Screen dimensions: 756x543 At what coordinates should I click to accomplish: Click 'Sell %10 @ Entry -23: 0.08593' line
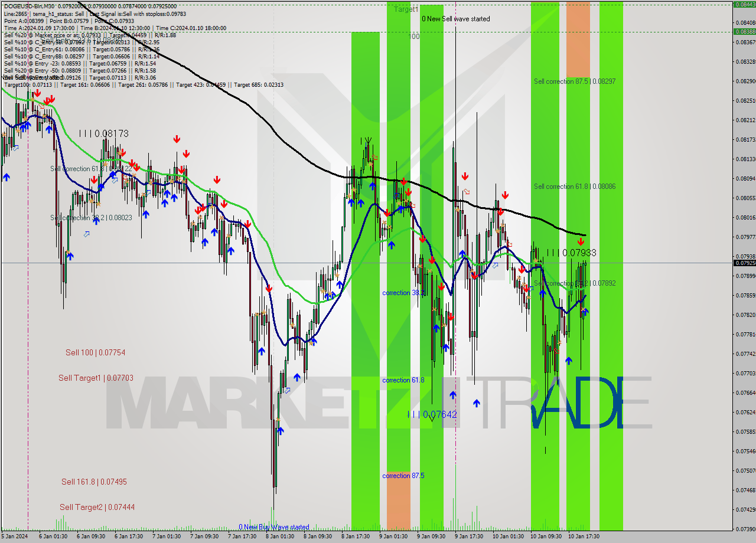point(80,63)
